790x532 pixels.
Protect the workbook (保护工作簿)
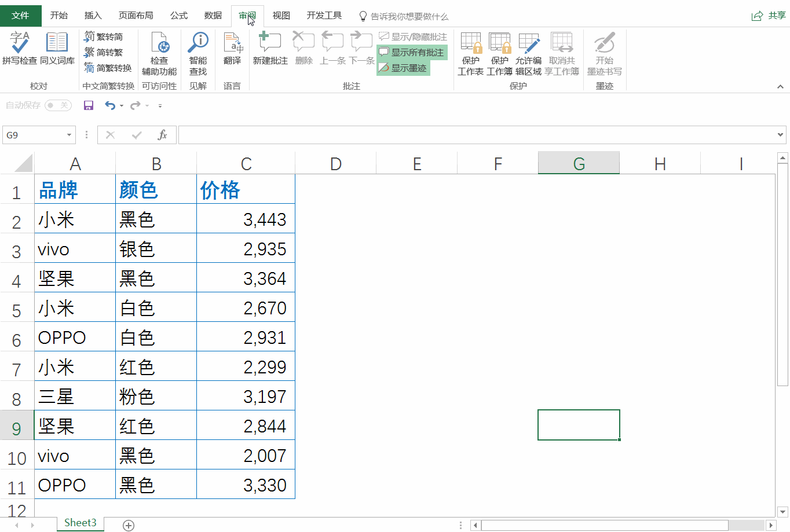(499, 54)
